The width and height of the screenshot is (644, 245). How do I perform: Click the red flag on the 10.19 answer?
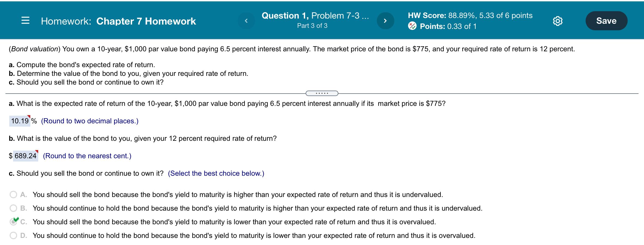28,117
